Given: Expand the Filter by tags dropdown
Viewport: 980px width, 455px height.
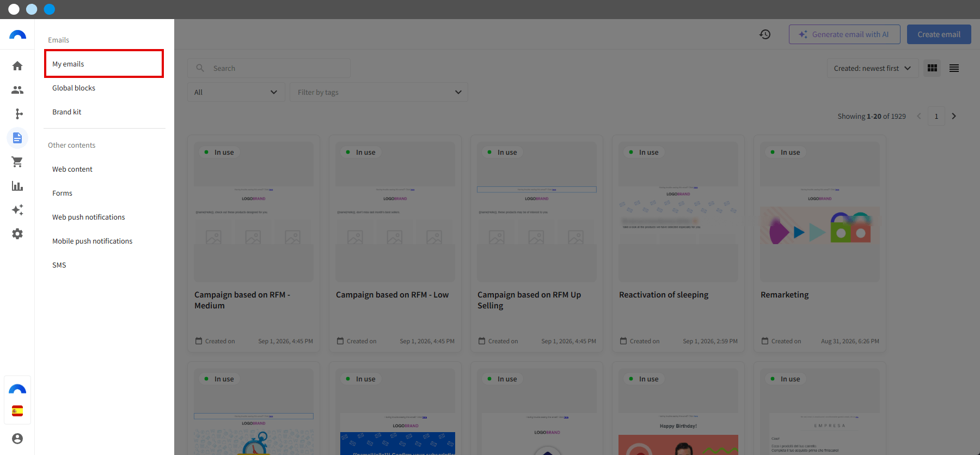Looking at the screenshot, I should 379,92.
